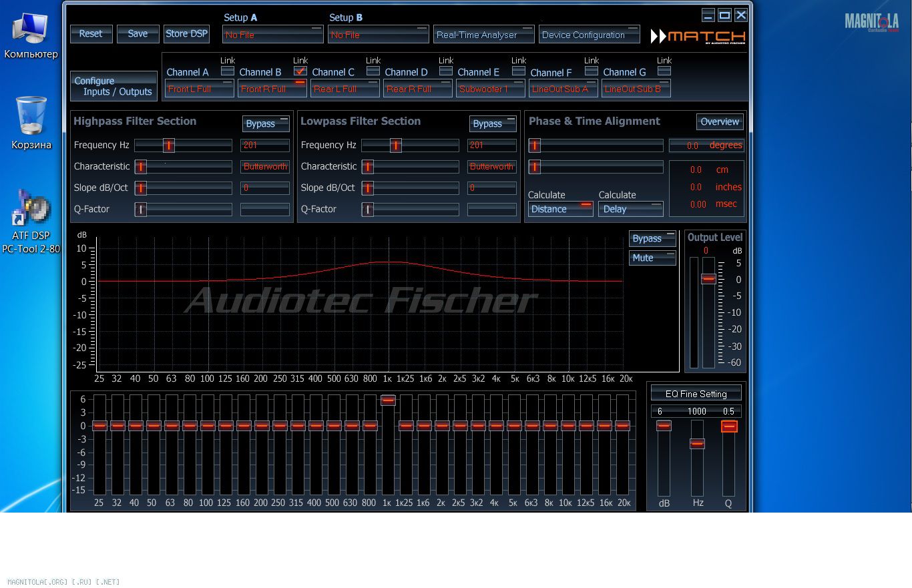Click the Output Level fader
Viewport: 912px width, 588px height.
[x=708, y=279]
